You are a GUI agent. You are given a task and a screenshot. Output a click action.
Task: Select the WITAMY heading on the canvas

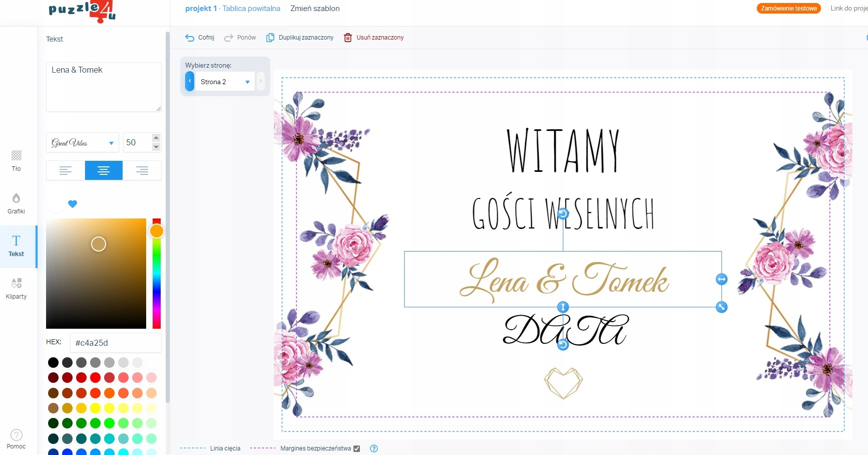tap(563, 150)
